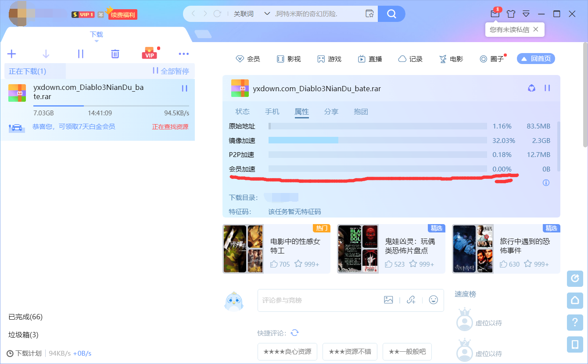
Task: Click the blue search magnifier button
Action: click(391, 14)
